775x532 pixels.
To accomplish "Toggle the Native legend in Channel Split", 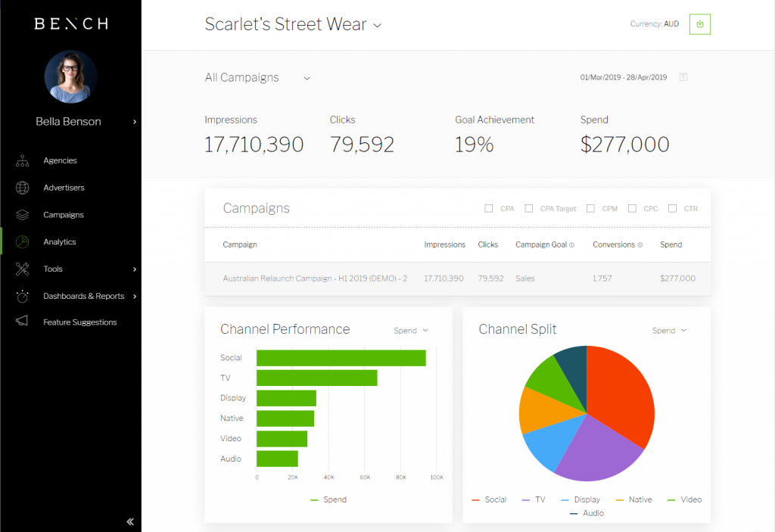I will point(633,500).
